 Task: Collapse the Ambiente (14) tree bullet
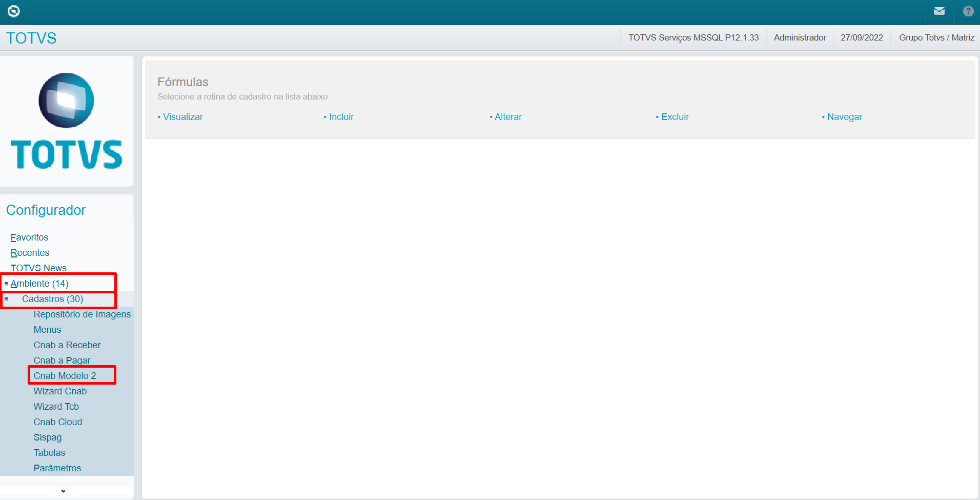[6, 284]
